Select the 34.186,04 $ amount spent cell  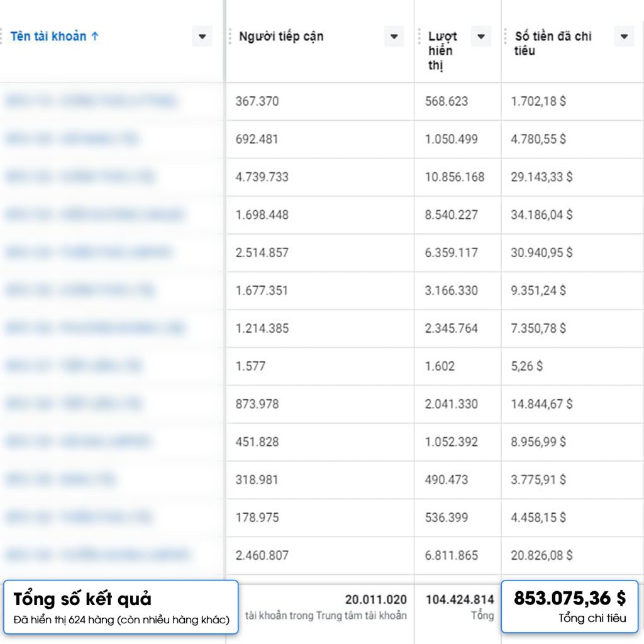pos(541,215)
